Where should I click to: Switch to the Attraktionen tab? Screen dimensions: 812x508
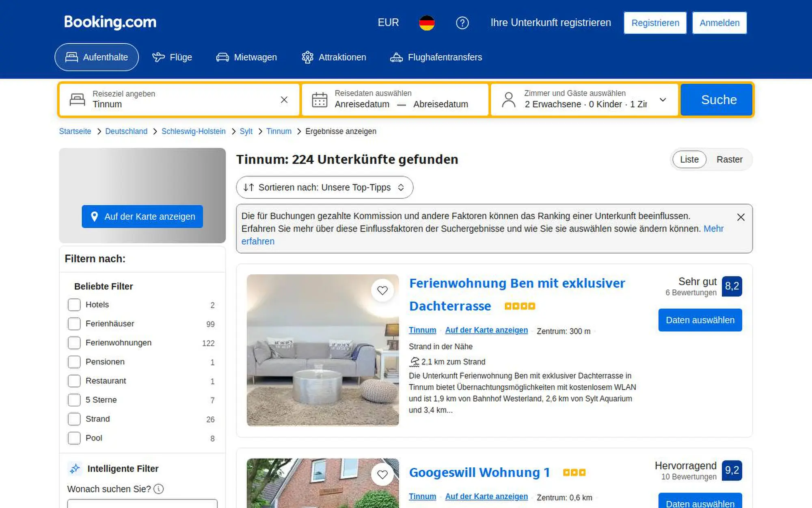click(334, 57)
